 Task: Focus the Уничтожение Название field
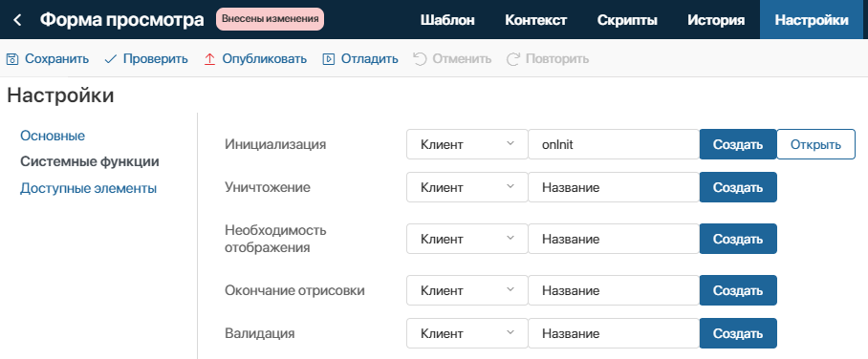pos(614,187)
